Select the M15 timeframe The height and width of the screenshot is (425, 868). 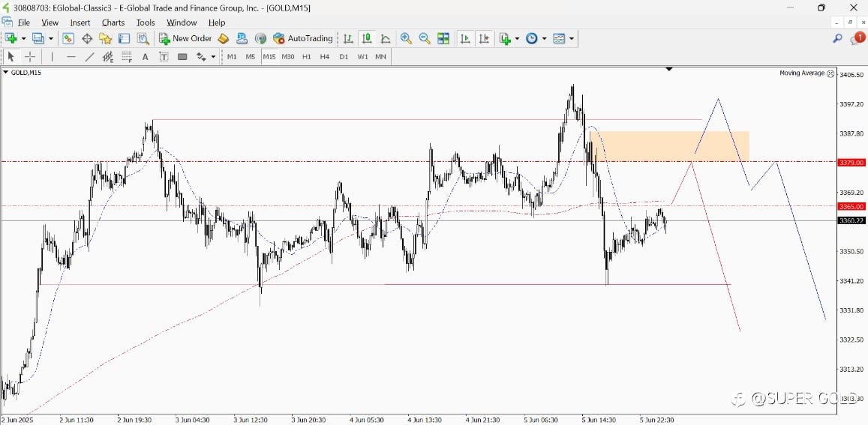click(269, 56)
